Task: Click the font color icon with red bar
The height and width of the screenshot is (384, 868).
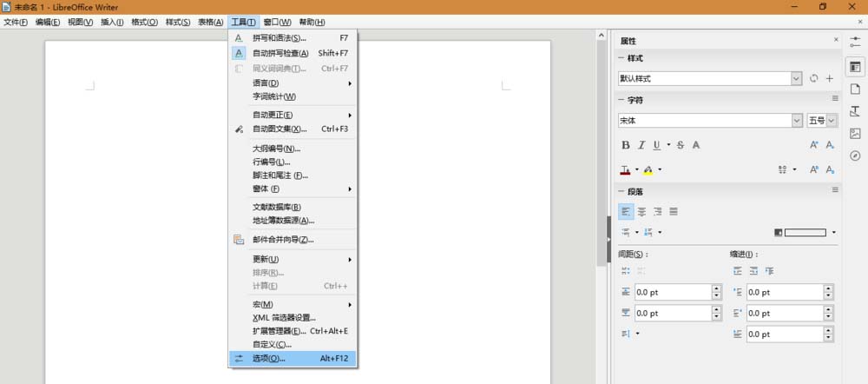Action: coord(626,169)
